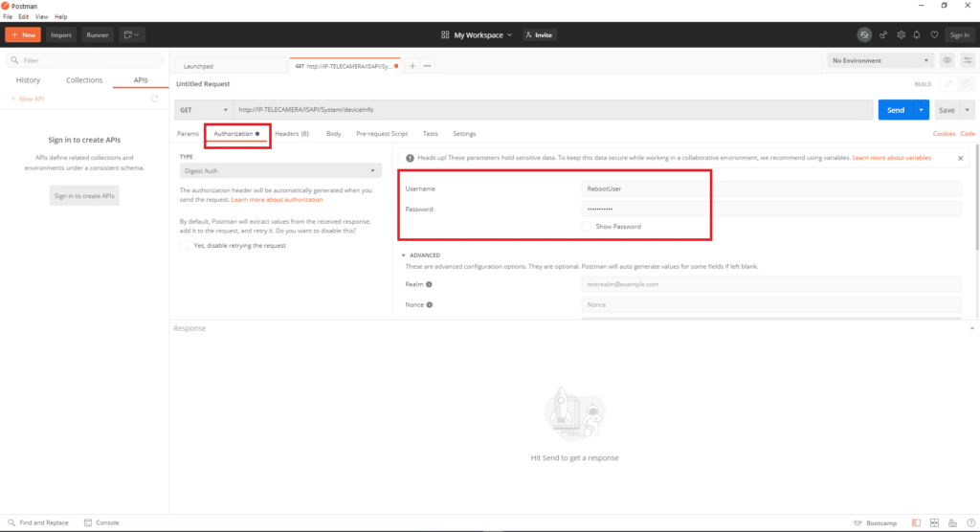Open the Tests tab

430,134
